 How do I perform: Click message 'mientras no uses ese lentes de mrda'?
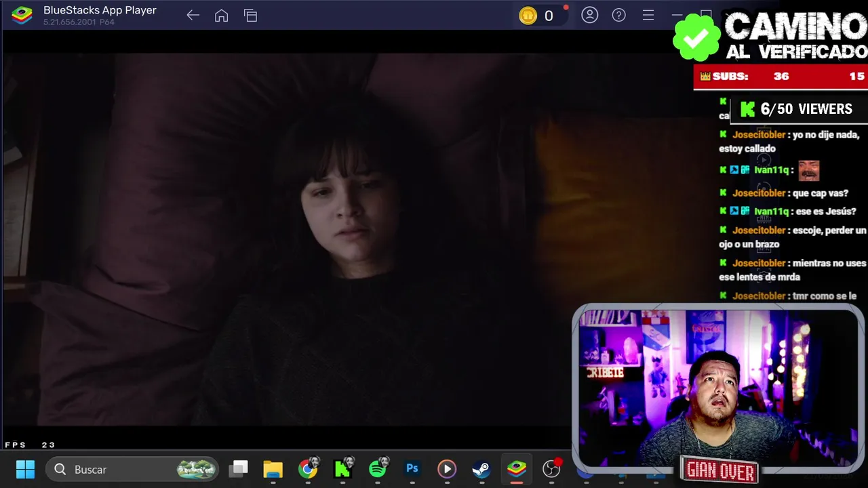point(793,270)
